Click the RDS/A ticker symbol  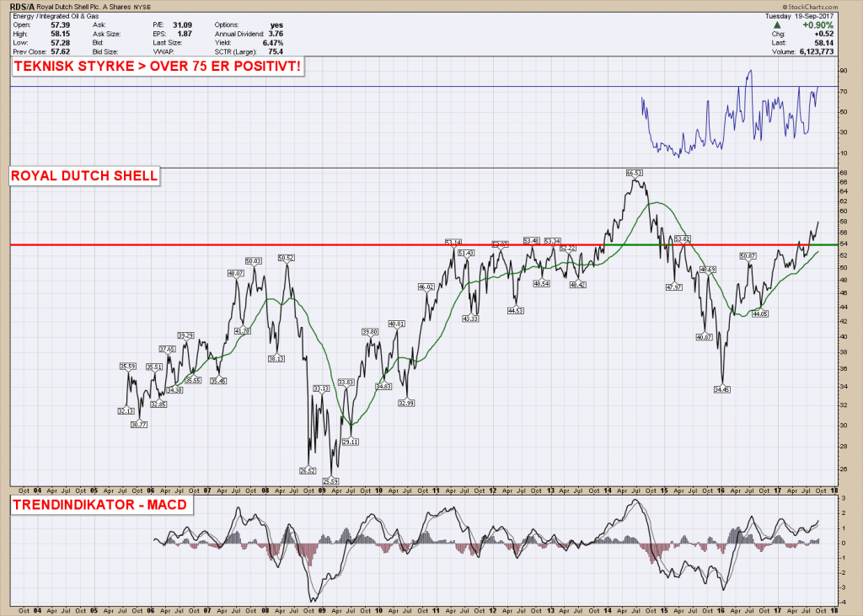point(23,7)
